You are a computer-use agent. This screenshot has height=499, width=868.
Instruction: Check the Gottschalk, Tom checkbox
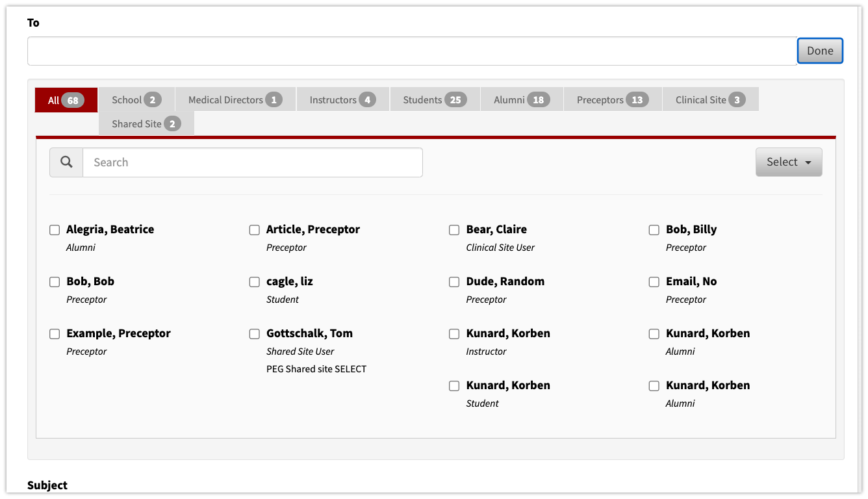(x=255, y=334)
